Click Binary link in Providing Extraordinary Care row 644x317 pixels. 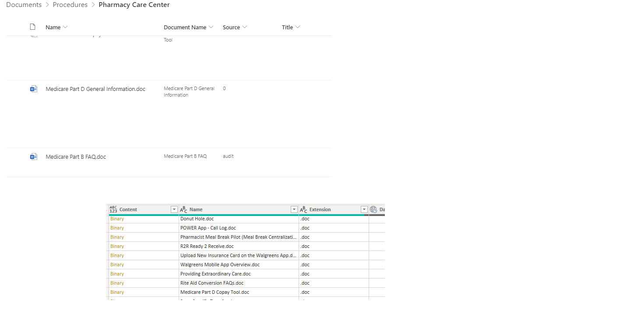coord(117,274)
